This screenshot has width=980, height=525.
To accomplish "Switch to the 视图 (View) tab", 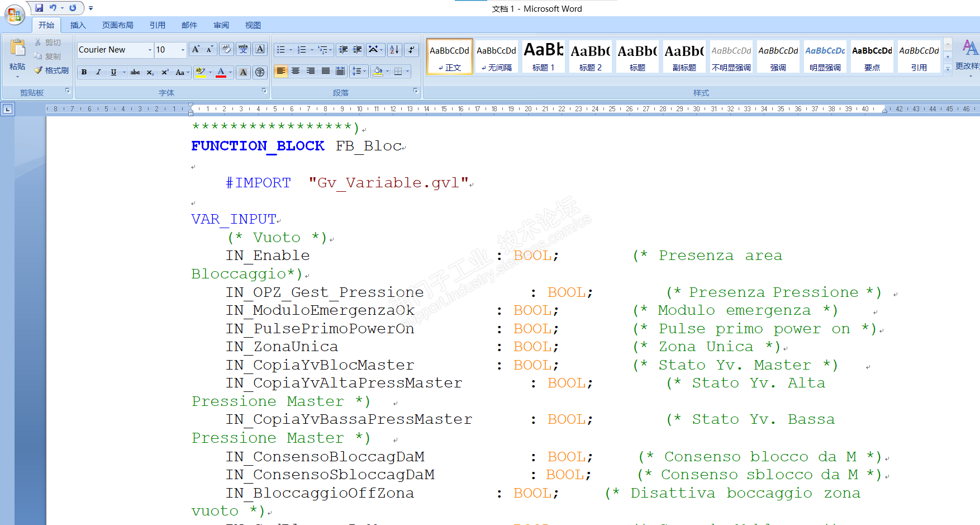I will 253,25.
